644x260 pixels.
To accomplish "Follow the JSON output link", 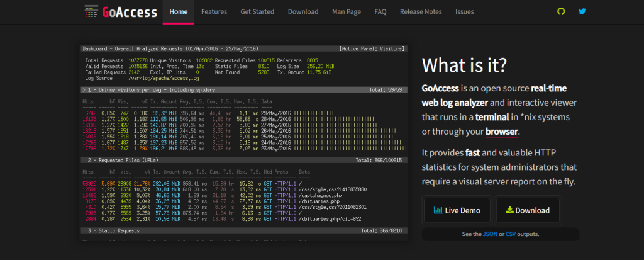I will 490,234.
